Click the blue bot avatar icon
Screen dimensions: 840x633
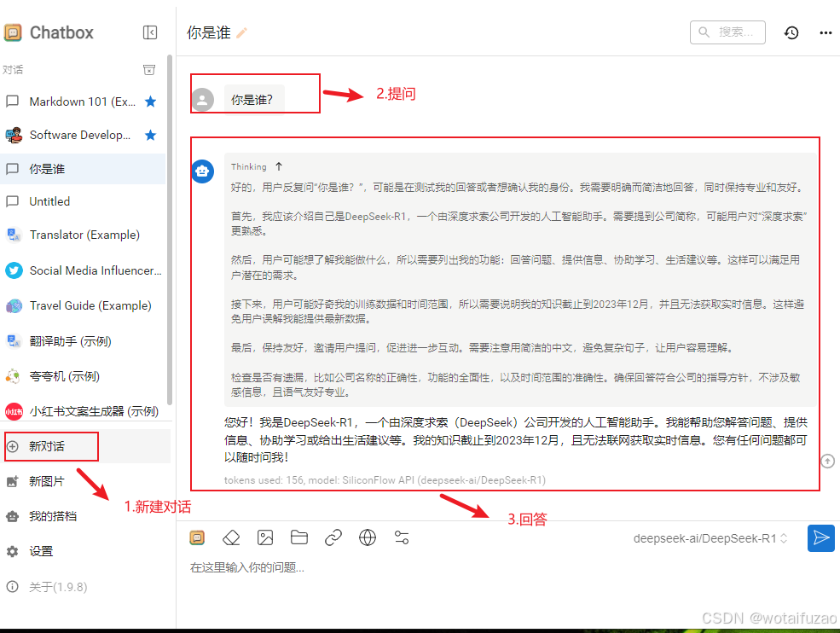pos(202,171)
